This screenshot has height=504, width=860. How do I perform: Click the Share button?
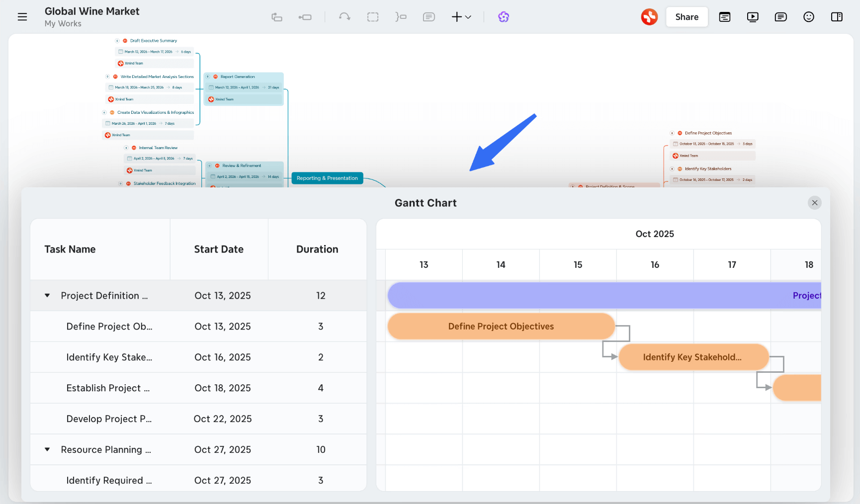point(687,16)
